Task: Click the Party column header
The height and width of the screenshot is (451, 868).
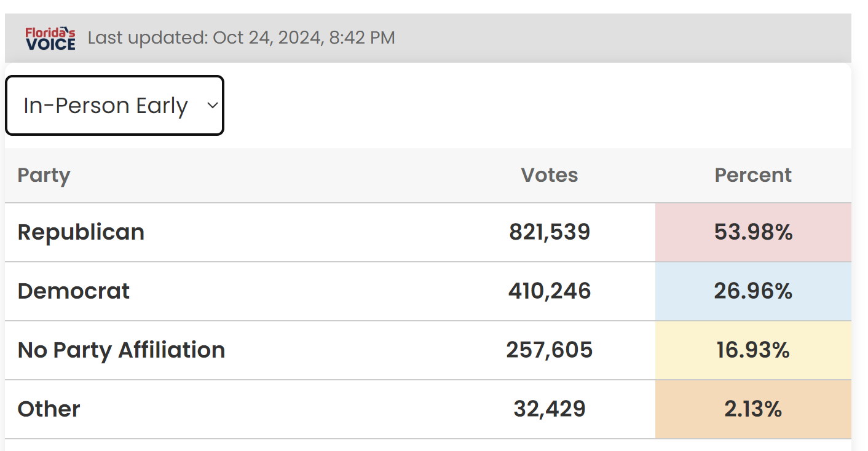Action: 44,175
